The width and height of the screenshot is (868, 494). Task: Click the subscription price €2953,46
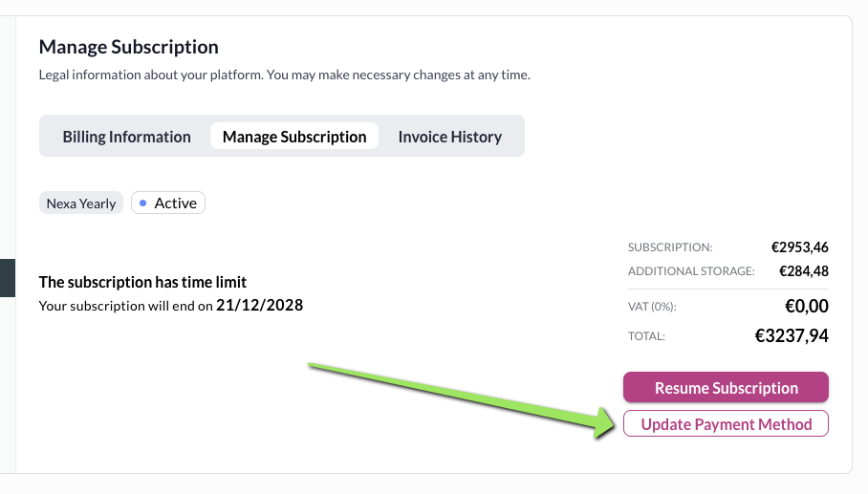click(799, 247)
